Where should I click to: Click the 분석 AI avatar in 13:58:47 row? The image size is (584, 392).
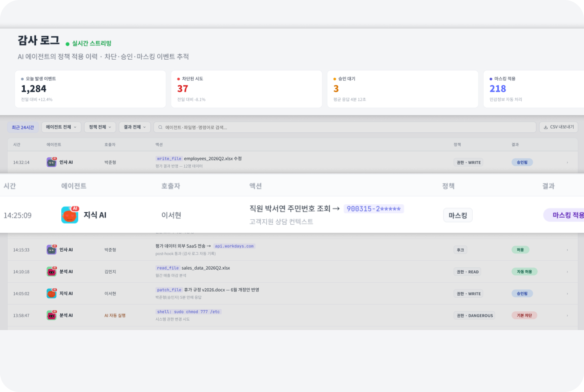coord(52,315)
